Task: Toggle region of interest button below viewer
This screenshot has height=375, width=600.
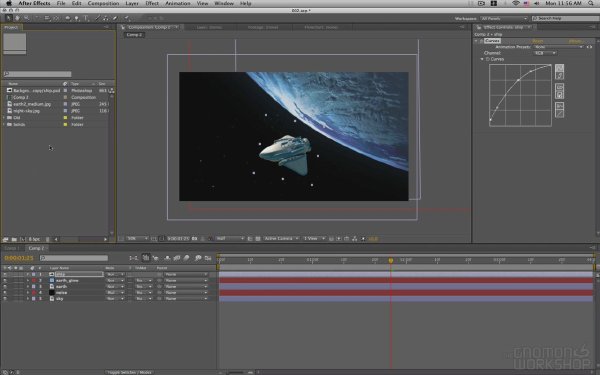Action: coord(249,239)
